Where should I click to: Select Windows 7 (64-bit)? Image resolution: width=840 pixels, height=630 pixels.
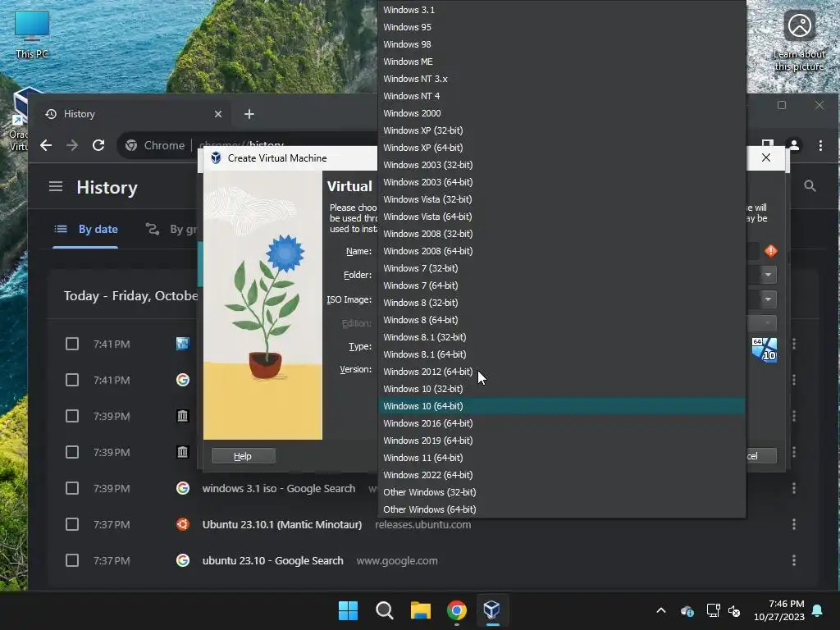[561, 285]
